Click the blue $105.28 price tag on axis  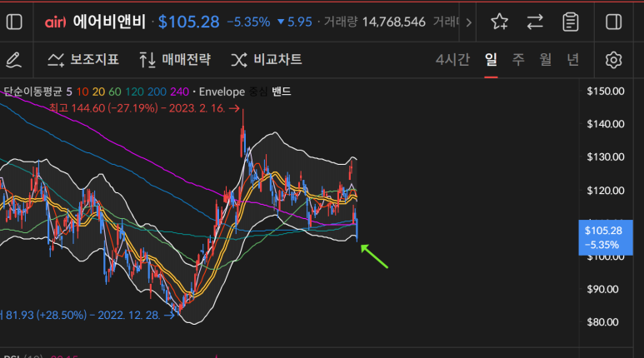(x=606, y=238)
